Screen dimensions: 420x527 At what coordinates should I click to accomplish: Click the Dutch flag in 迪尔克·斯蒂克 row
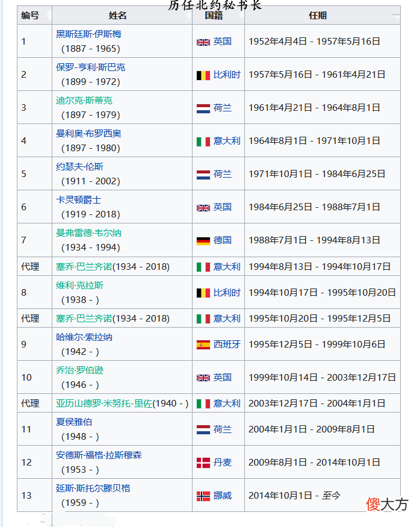203,108
